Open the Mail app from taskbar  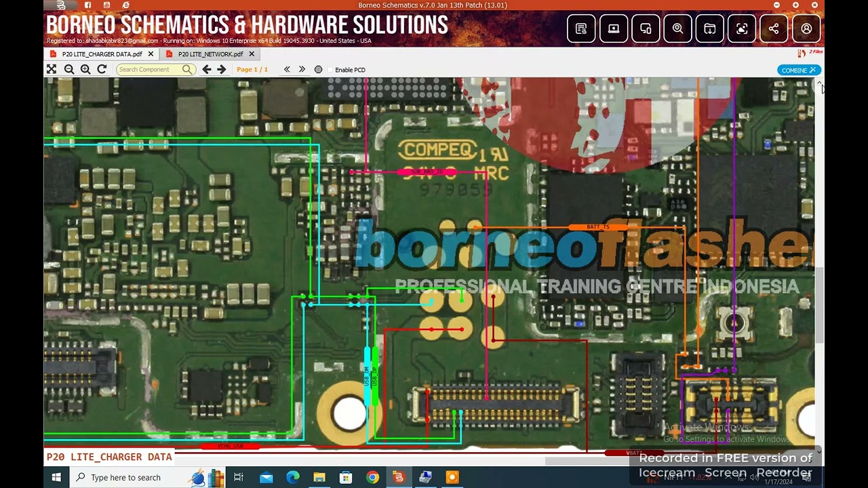266,477
